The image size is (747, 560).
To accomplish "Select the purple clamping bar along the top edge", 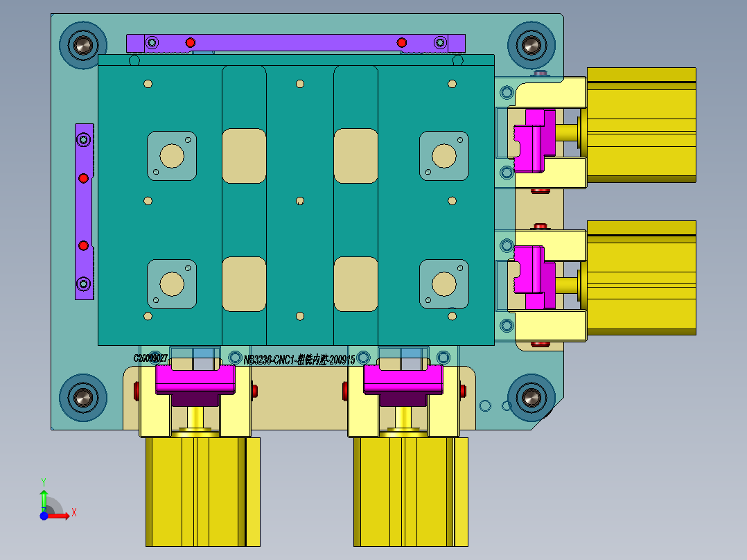I will [291, 42].
